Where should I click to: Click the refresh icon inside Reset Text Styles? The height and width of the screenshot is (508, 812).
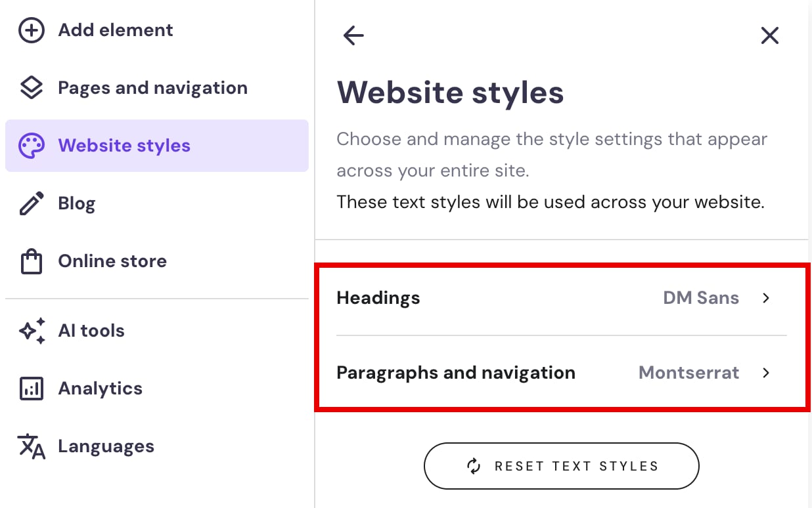[x=474, y=466]
